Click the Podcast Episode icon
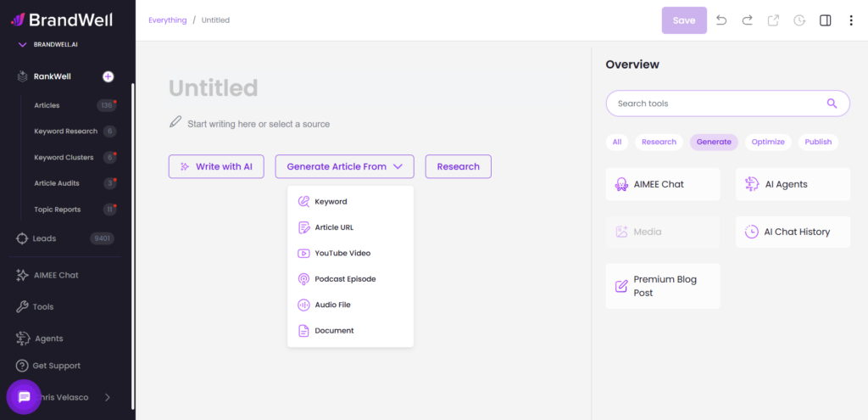The width and height of the screenshot is (868, 420). [x=303, y=278]
